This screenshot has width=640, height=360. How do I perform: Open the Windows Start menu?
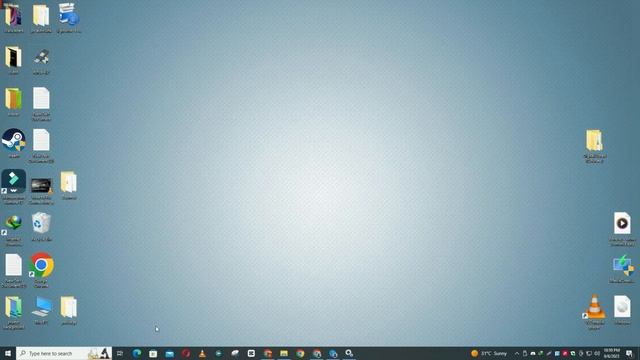[x=8, y=353]
